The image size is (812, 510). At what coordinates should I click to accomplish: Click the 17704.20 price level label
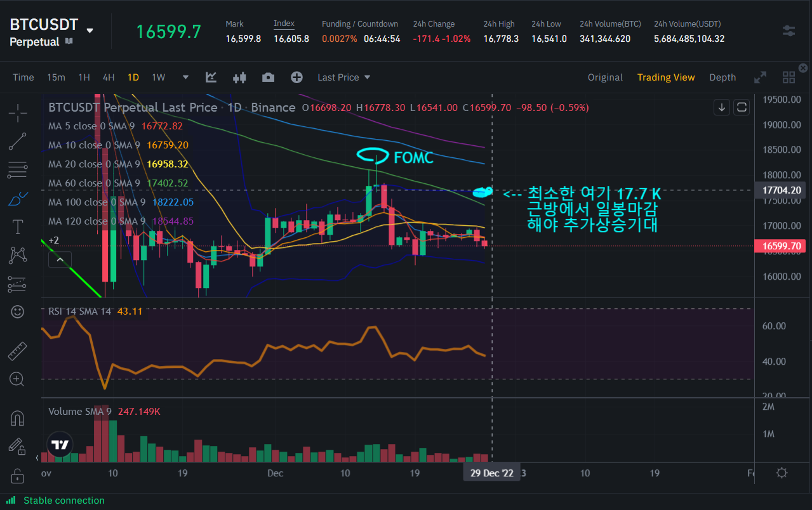point(779,190)
